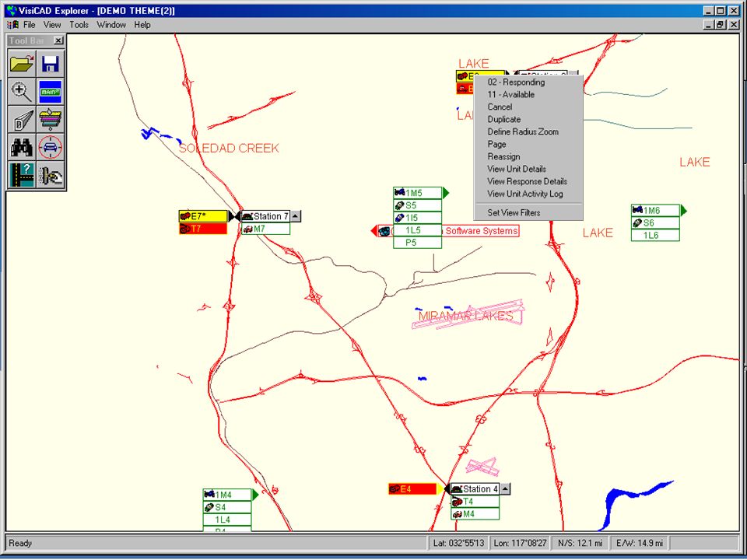Click the VisiCAD document icon left of File
This screenshot has width=747, height=560.
point(13,25)
